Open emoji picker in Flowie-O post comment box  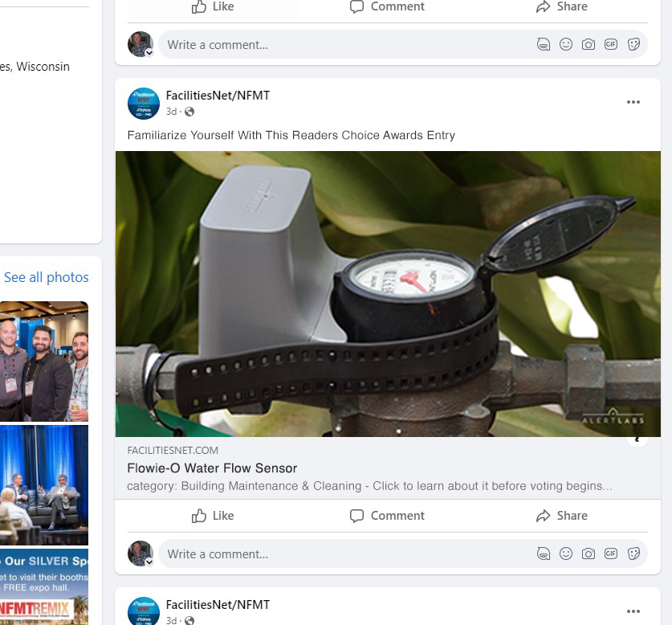566,554
